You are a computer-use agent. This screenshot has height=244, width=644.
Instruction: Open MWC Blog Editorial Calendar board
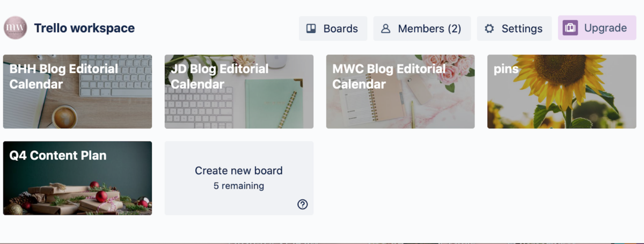point(400,91)
